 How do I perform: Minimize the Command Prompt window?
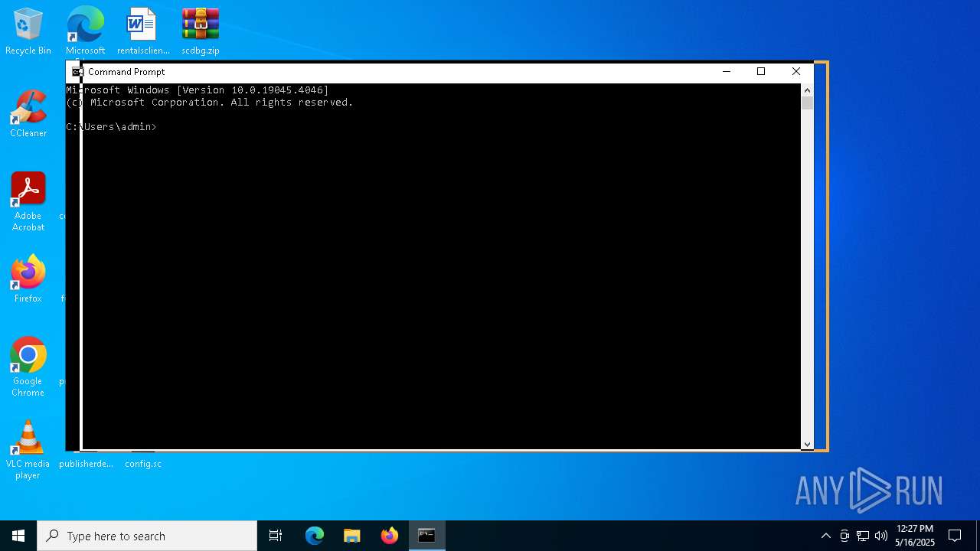click(727, 71)
